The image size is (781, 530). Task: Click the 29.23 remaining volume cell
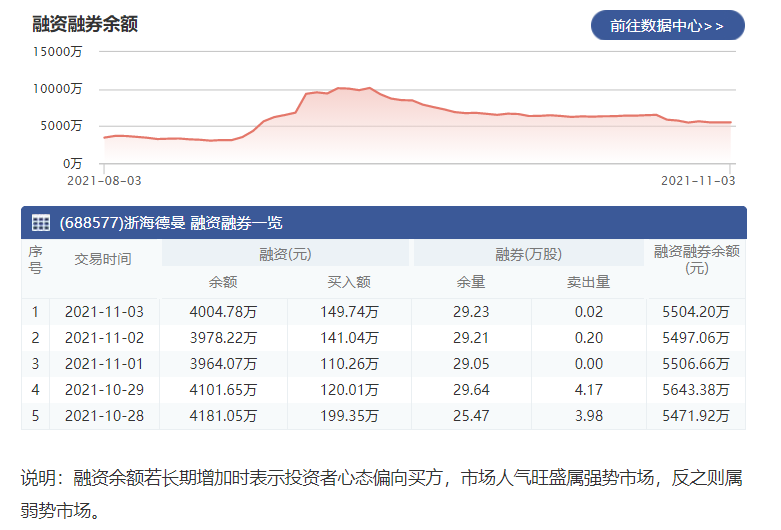tap(471, 312)
